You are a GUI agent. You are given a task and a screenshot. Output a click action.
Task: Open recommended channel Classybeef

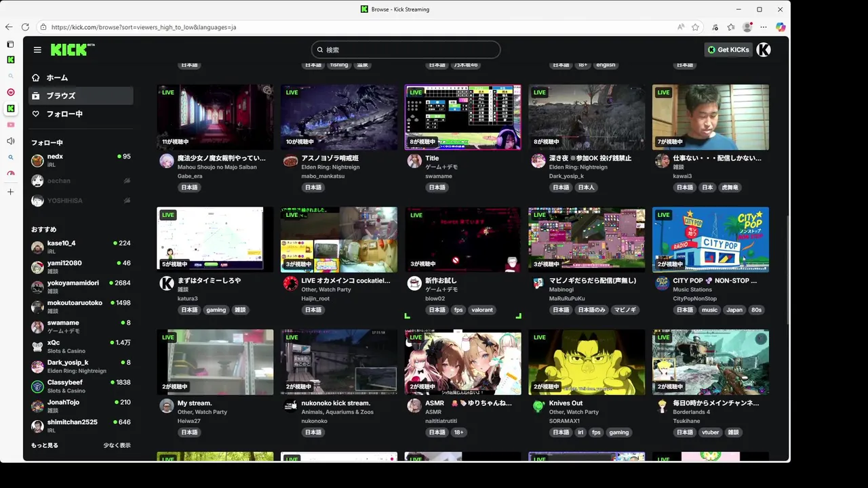81,386
